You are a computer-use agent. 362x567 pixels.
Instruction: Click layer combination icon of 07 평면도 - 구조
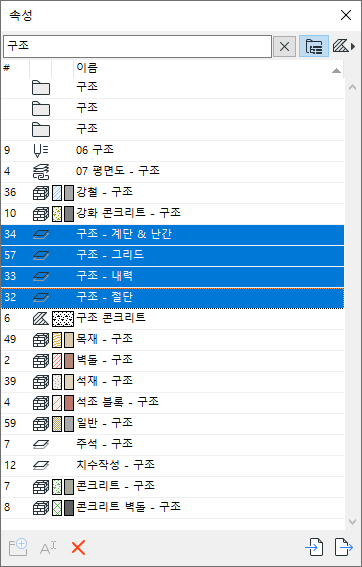(41, 172)
